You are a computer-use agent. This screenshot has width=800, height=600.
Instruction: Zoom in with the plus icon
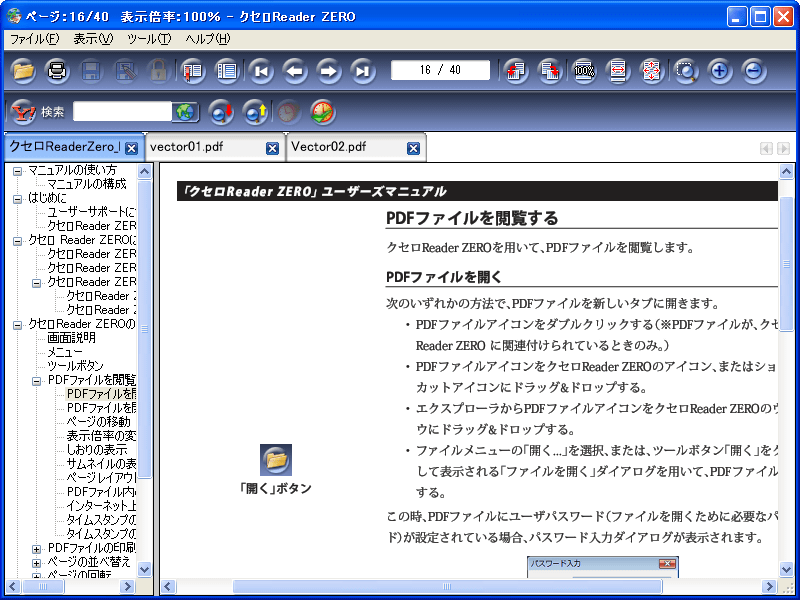point(720,70)
